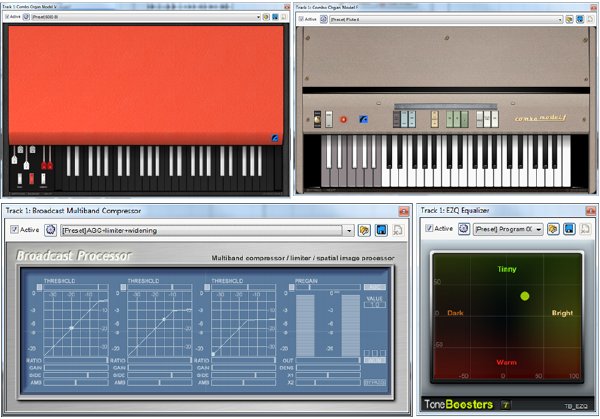The height and width of the screenshot is (419, 600).
Task: Open settings gear in EZQ Equalizer window
Action: click(464, 229)
